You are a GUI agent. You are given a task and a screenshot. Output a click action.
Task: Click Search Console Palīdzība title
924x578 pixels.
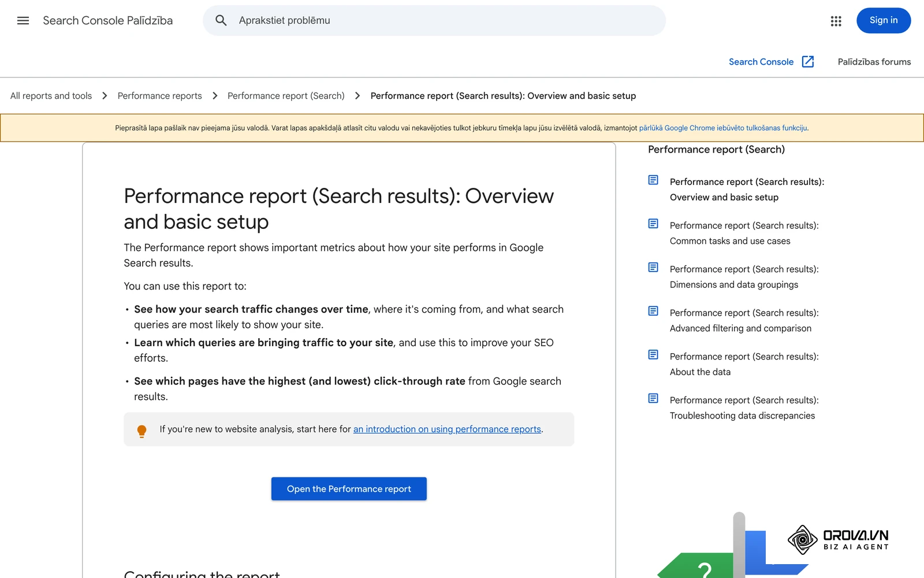click(107, 21)
